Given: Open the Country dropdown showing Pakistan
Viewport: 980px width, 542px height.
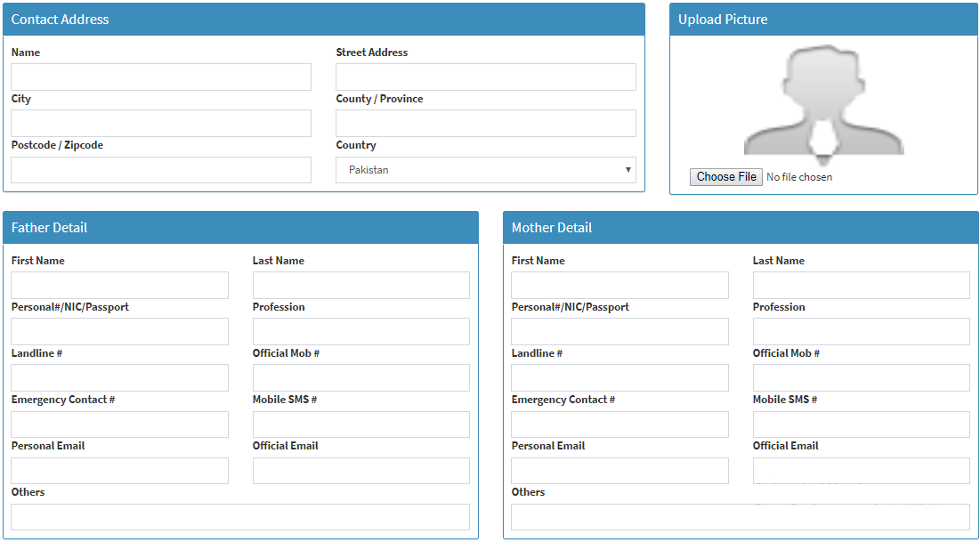Looking at the screenshot, I should pyautogui.click(x=485, y=170).
